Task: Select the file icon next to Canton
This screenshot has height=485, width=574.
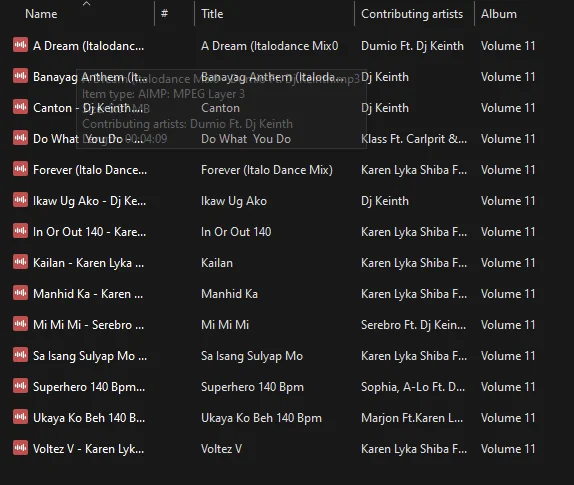Action: pos(20,107)
